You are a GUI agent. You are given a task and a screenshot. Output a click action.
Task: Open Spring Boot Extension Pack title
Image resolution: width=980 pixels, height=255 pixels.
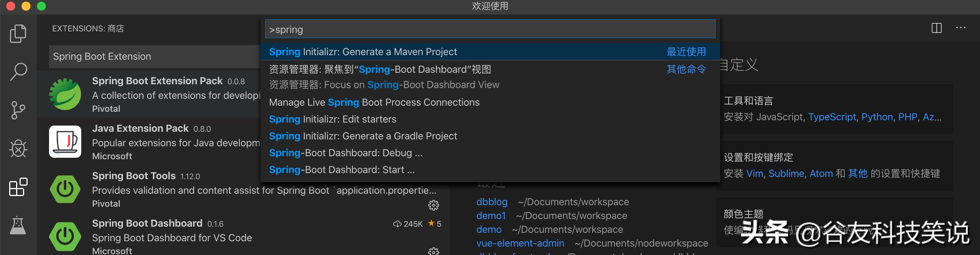157,81
